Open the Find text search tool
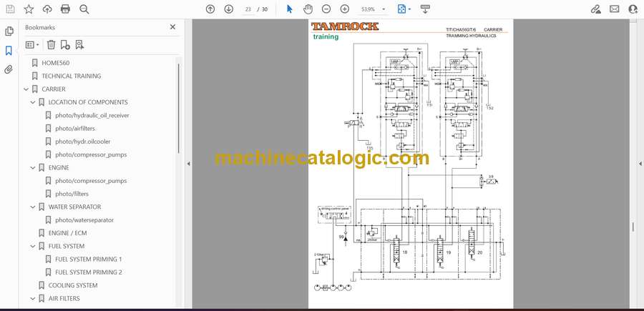Viewport: 644px width, 311px height. [84, 9]
